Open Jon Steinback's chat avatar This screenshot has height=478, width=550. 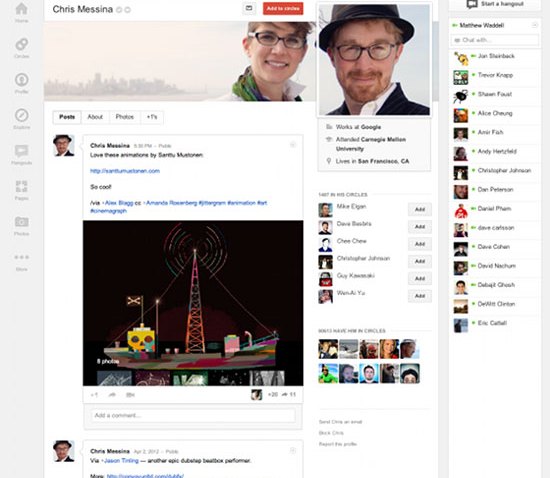(x=461, y=58)
